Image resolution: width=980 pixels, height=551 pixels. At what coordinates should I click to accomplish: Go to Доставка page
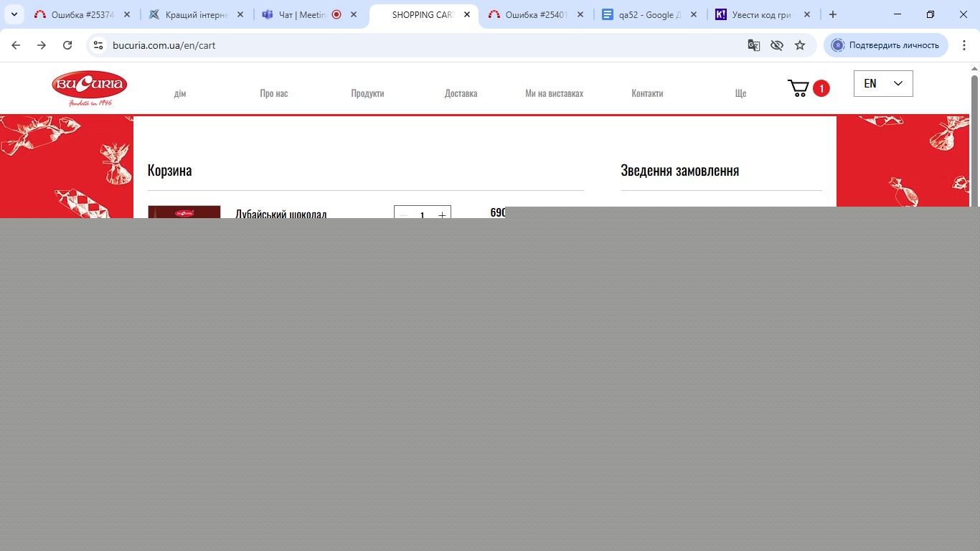pos(461,93)
